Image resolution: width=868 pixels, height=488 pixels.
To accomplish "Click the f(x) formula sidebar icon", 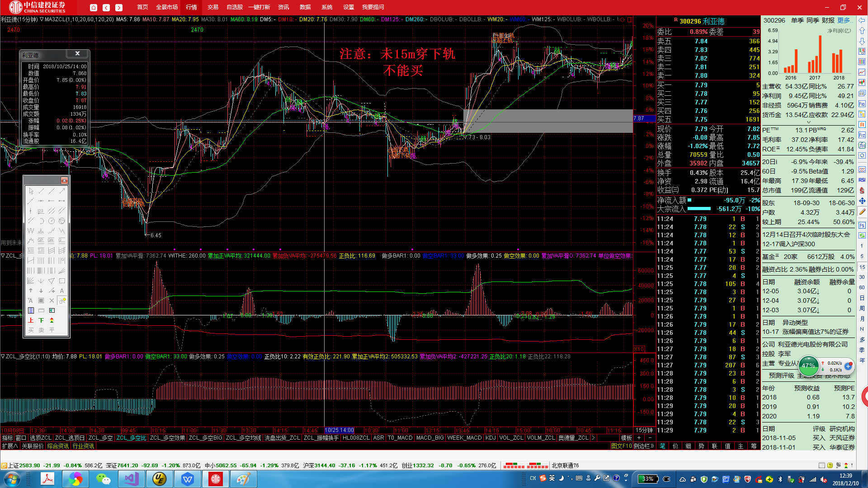I will tap(862, 145).
